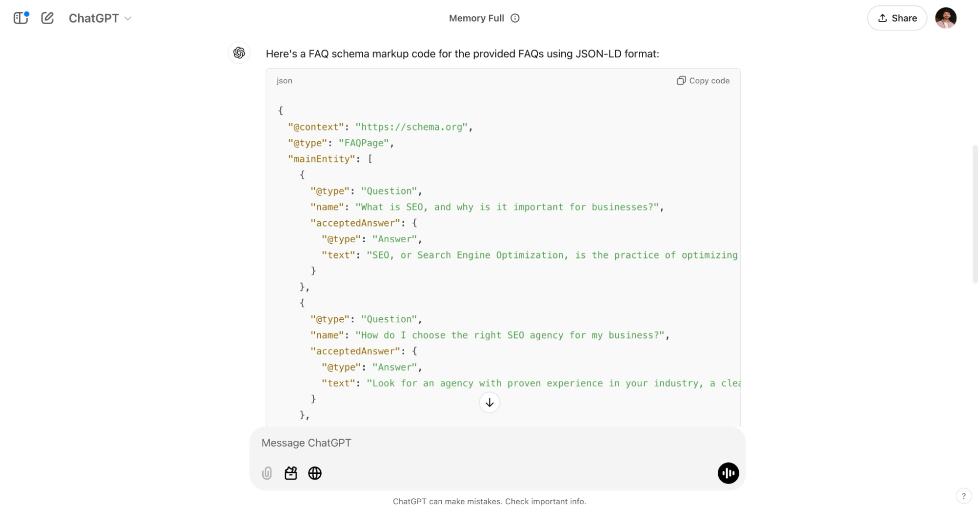
Task: Open the toolbox icon in the message bar
Action: [291, 473]
